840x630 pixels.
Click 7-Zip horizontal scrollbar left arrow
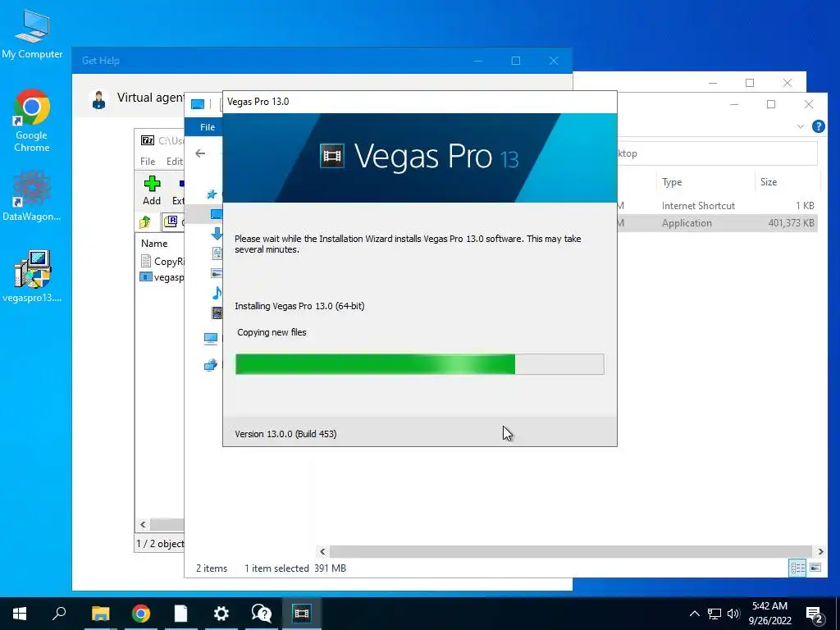point(143,524)
